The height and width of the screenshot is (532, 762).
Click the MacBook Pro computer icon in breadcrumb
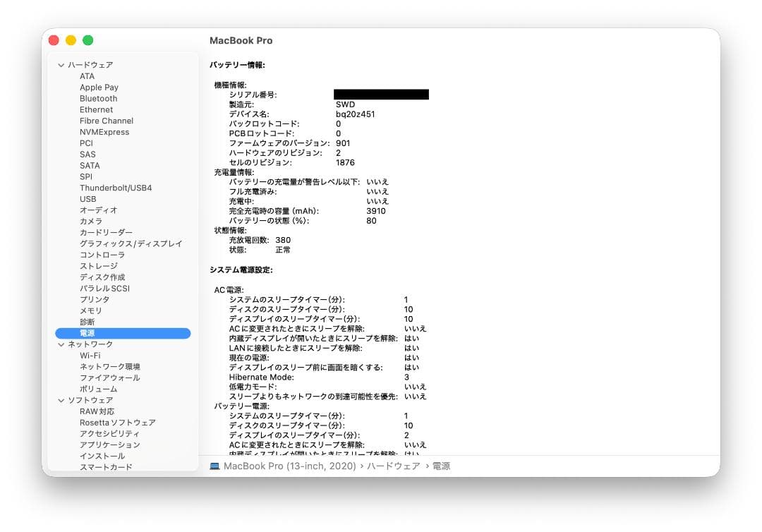pos(214,466)
